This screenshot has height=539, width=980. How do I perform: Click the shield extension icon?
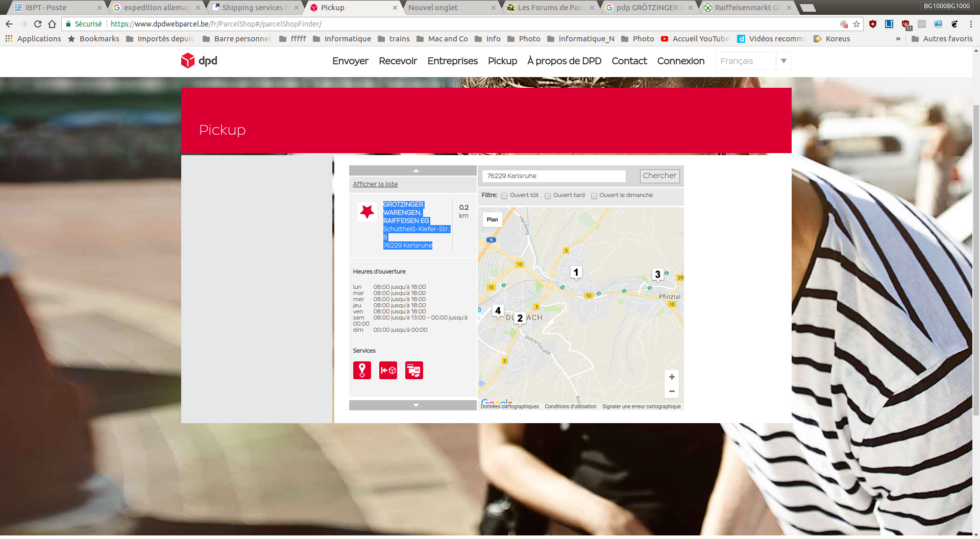873,24
